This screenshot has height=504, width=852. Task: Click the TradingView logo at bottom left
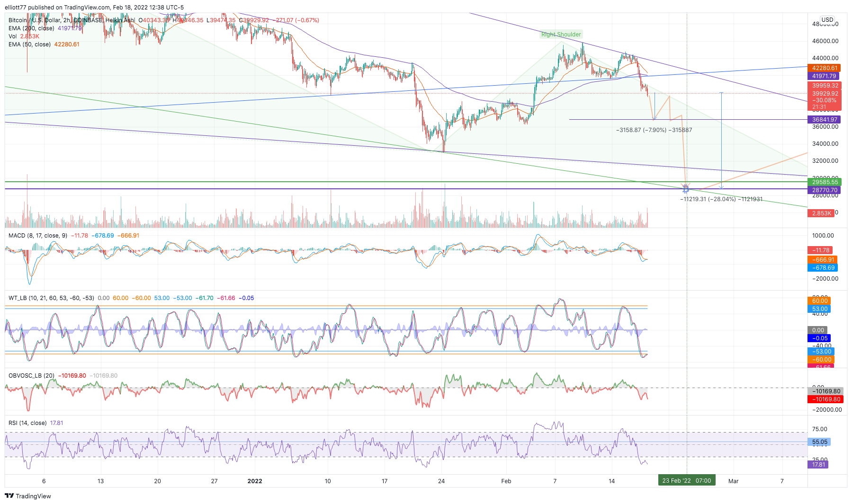[x=28, y=496]
